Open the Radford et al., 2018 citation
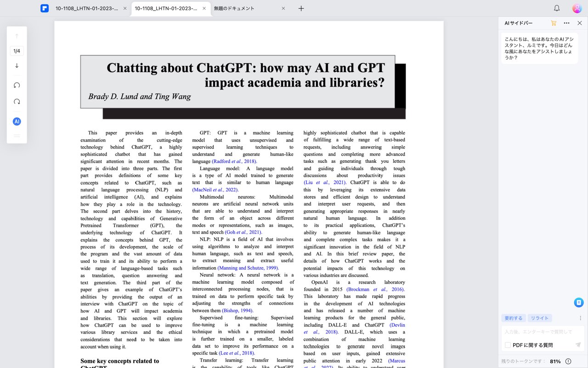Image resolution: width=588 pixels, height=368 pixels. point(234,161)
